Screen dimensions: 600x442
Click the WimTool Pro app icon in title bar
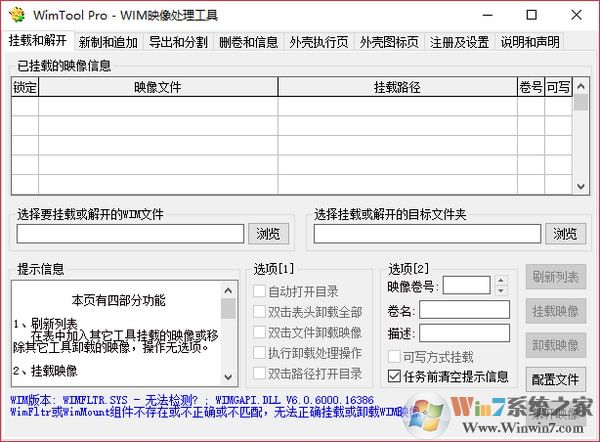click(17, 15)
